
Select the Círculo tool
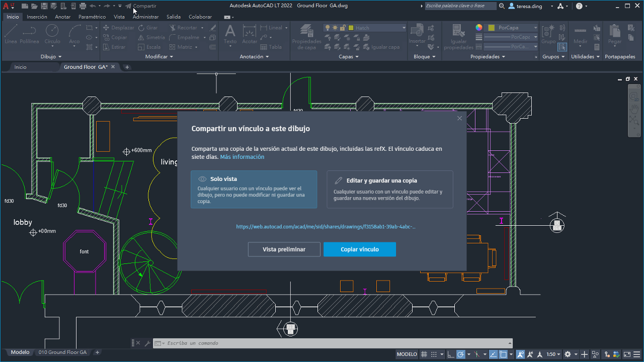click(x=52, y=34)
